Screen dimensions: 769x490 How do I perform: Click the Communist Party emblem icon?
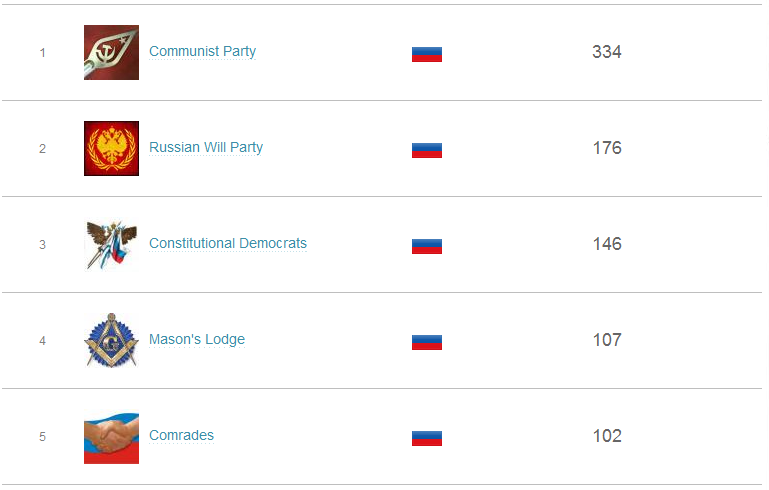point(111,52)
